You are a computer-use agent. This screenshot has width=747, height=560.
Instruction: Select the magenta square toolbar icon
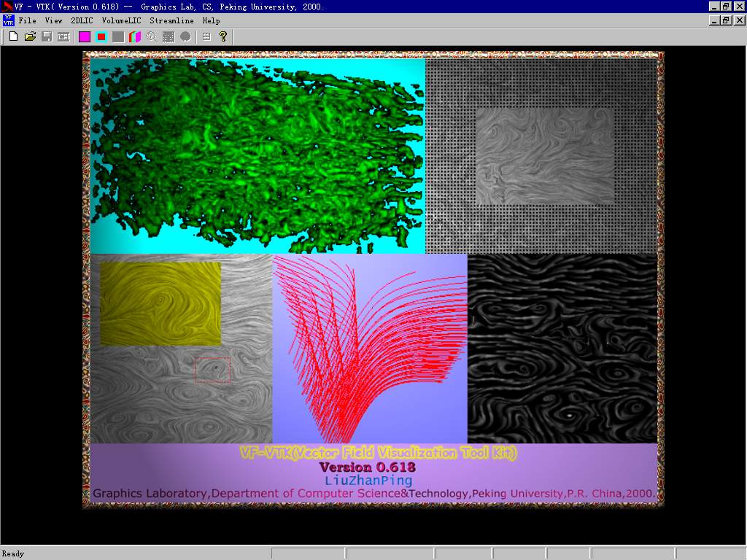click(85, 36)
